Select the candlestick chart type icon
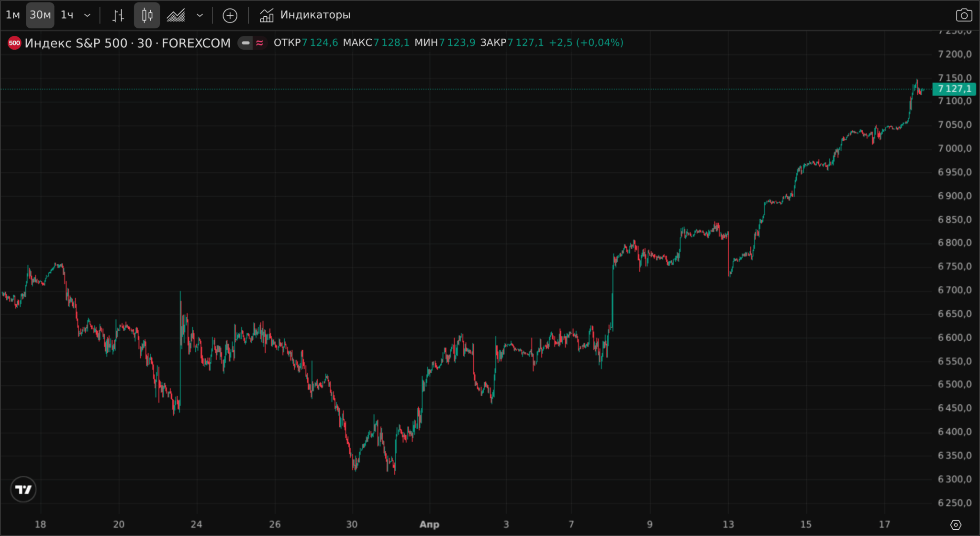 pyautogui.click(x=147, y=15)
